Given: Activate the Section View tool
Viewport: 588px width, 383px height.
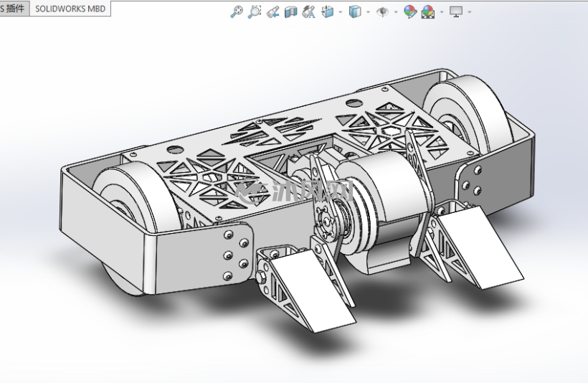Looking at the screenshot, I should pyautogui.click(x=290, y=12).
